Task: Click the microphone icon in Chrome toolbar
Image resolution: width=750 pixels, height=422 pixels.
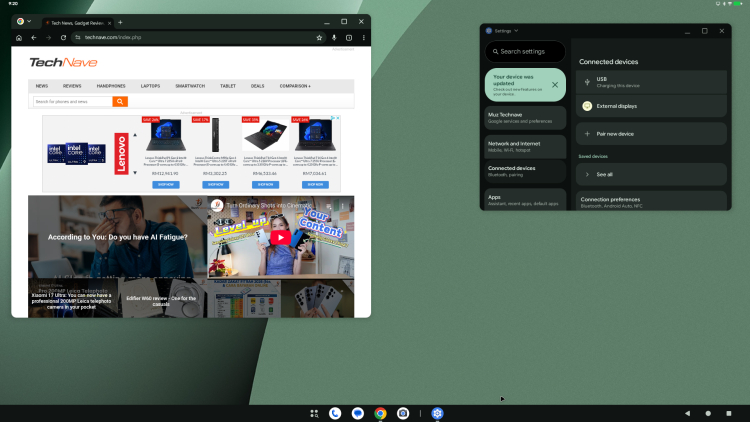Action: (x=334, y=37)
